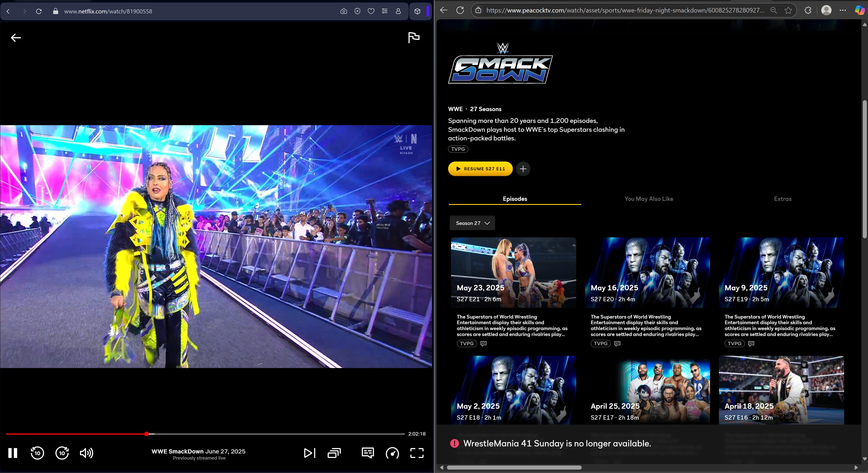Go back in the Netflix browser window
The width and height of the screenshot is (868, 473).
point(8,11)
